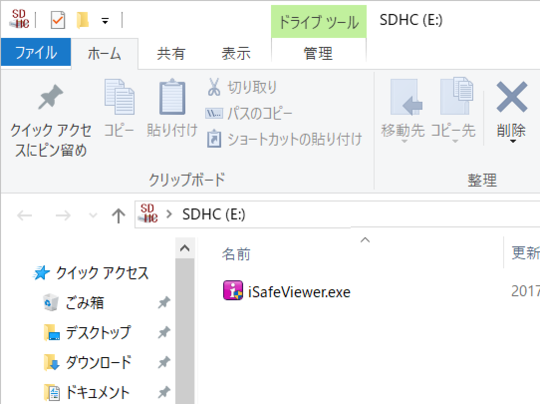This screenshot has height=404, width=540.
Task: Expand the 削除 dropdown arrow
Action: 512,141
